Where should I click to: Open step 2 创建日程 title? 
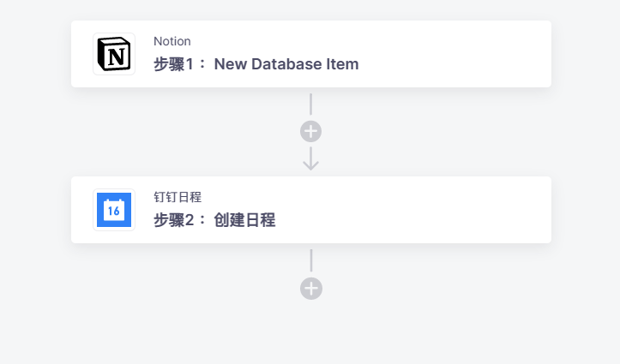[214, 220]
